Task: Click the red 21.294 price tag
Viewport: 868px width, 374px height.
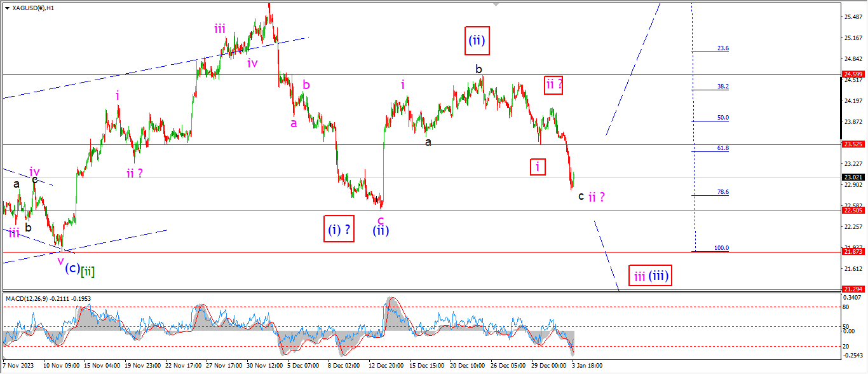Action: pos(852,289)
